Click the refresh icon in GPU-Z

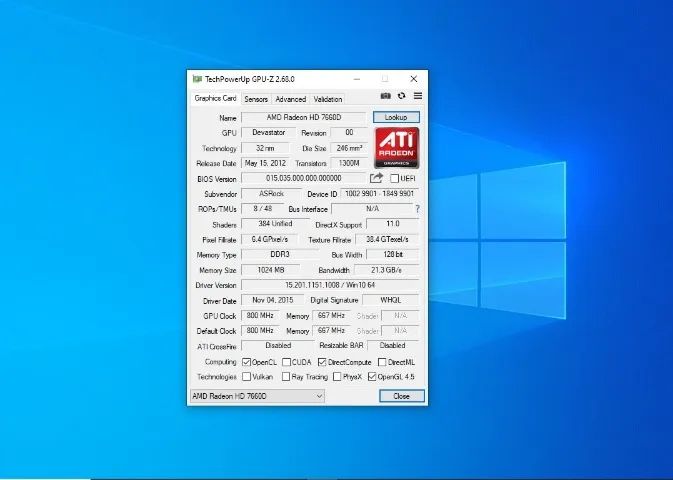coord(401,96)
